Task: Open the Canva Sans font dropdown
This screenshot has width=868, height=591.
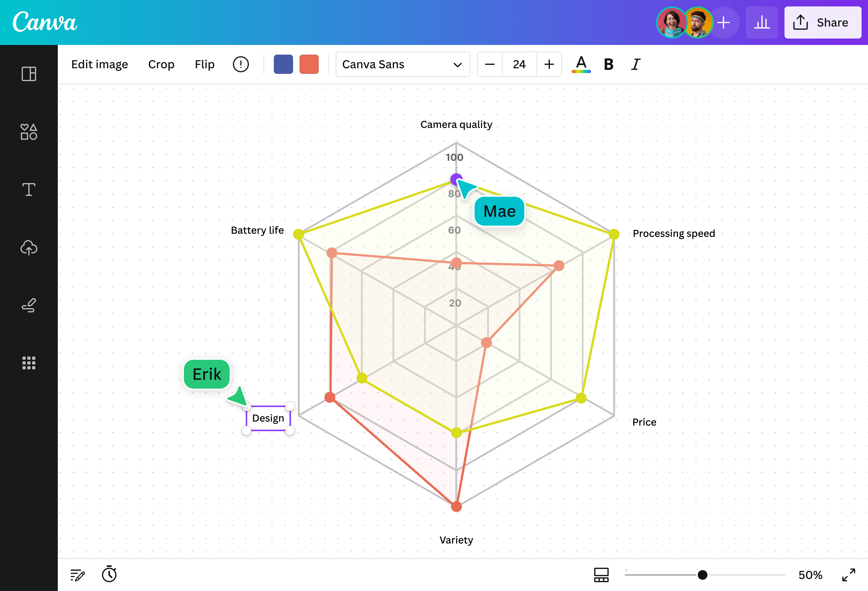Action: point(403,64)
